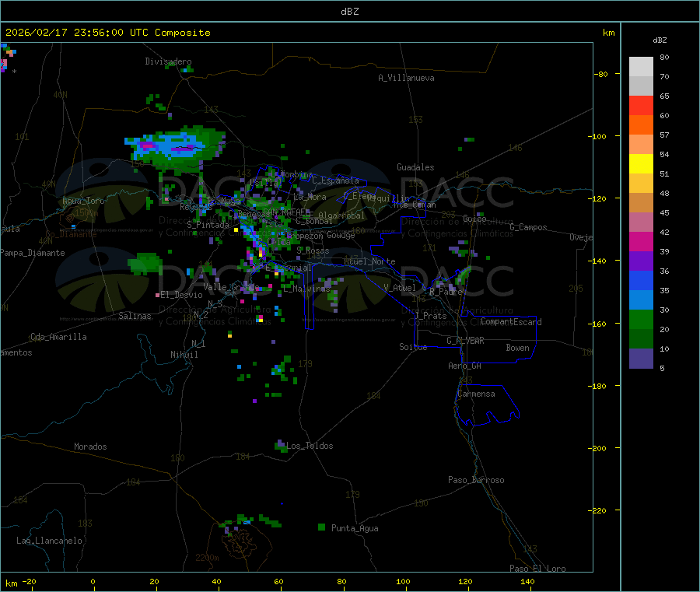Image resolution: width=700 pixels, height=592 pixels.
Task: Select the red 65 dBZ legend swatch
Action: coord(641,105)
